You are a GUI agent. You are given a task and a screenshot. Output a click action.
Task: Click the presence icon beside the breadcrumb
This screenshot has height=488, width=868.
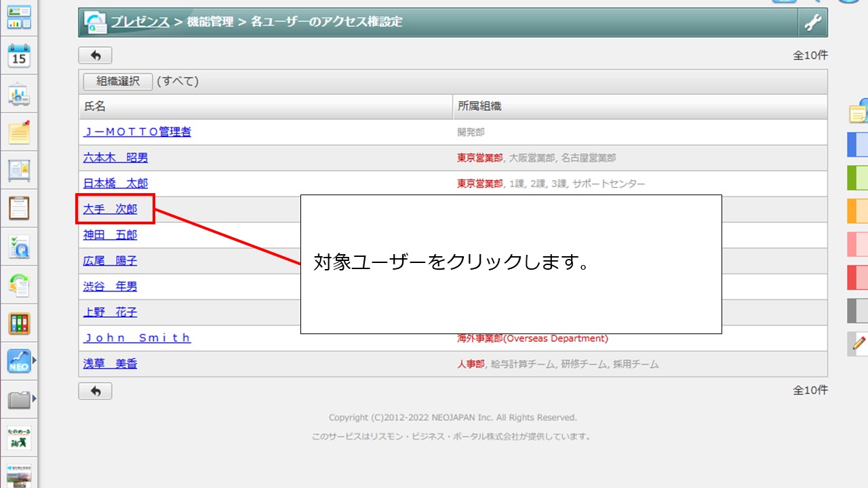pos(95,22)
